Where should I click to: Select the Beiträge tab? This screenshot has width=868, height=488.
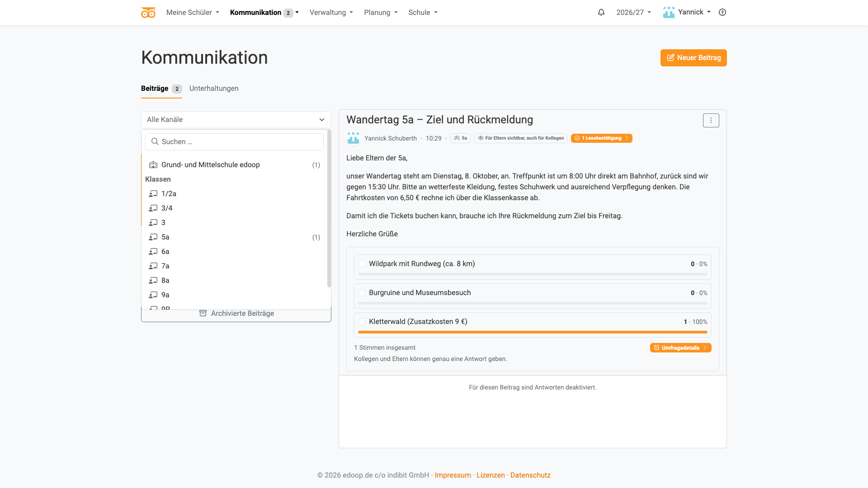point(161,89)
